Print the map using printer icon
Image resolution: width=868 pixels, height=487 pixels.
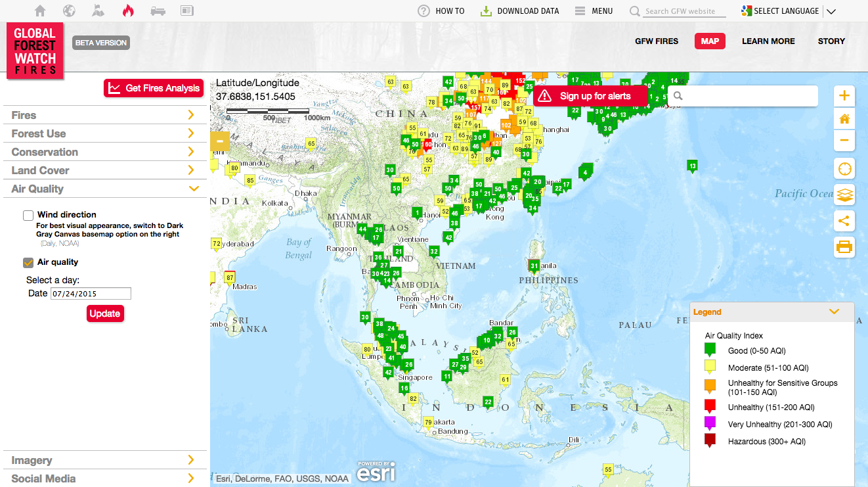pyautogui.click(x=844, y=247)
